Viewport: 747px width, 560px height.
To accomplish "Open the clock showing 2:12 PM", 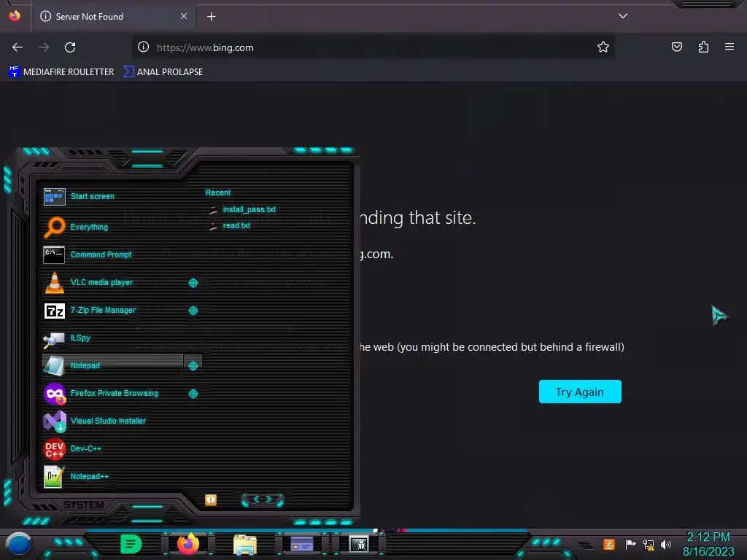I will point(708,544).
